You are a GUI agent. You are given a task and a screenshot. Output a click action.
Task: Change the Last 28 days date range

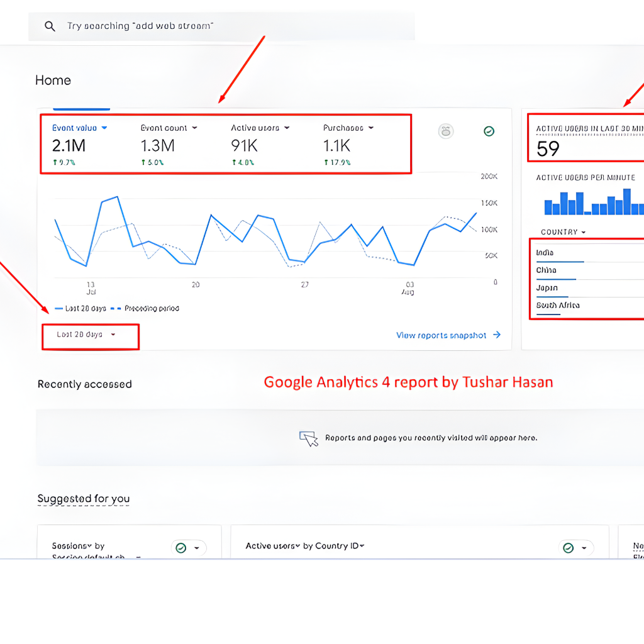(x=90, y=336)
